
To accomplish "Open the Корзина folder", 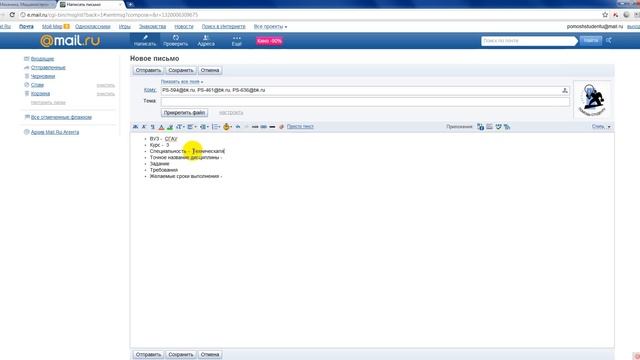I will tap(40, 94).
